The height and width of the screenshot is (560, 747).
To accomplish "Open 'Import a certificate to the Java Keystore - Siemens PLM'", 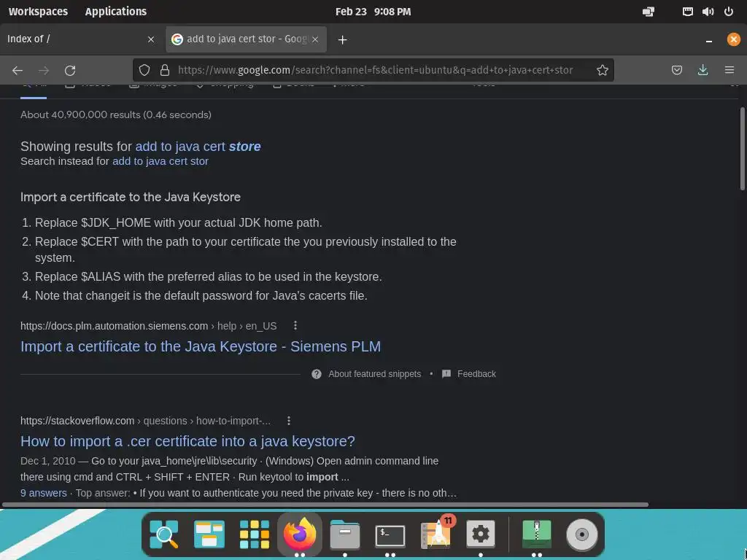I will [201, 346].
